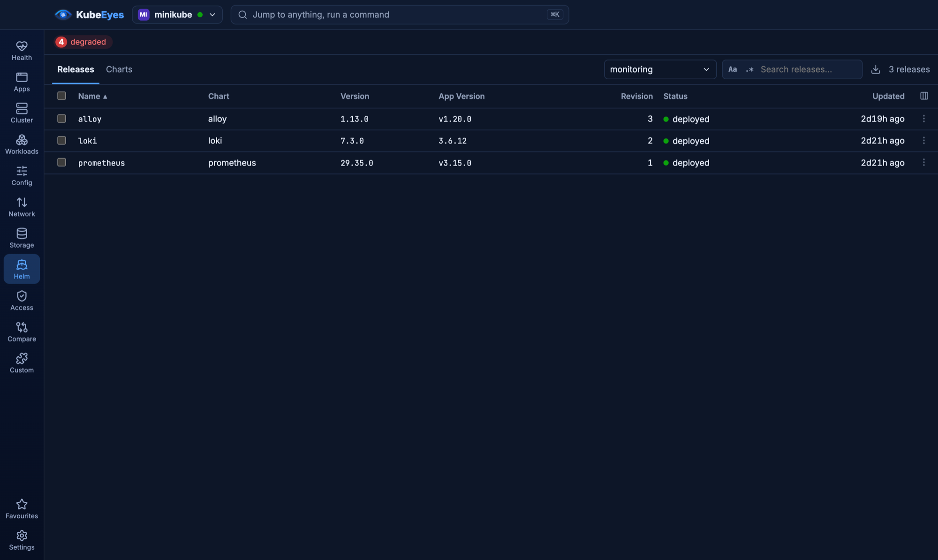Image resolution: width=938 pixels, height=560 pixels.
Task: Select the Helm sidebar item
Action: coord(22,269)
